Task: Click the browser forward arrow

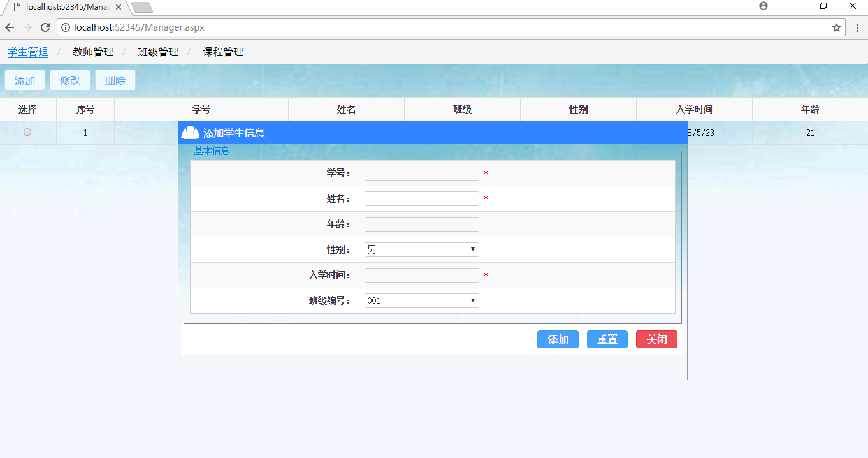Action: pyautogui.click(x=27, y=27)
